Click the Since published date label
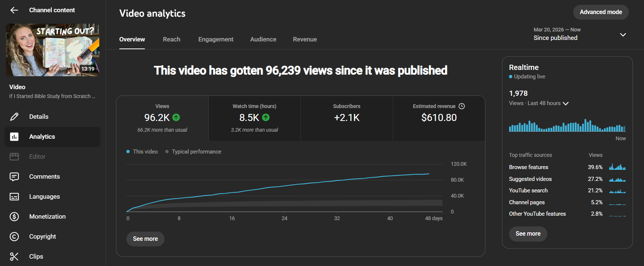Image resolution: width=644 pixels, height=266 pixels. point(555,38)
